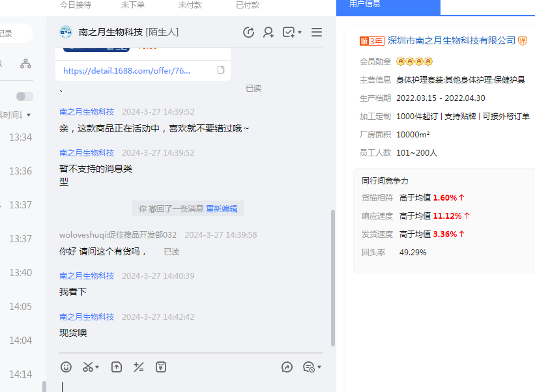Click the forward message bubble icon
The width and height of the screenshot is (535, 392).
[x=287, y=367]
